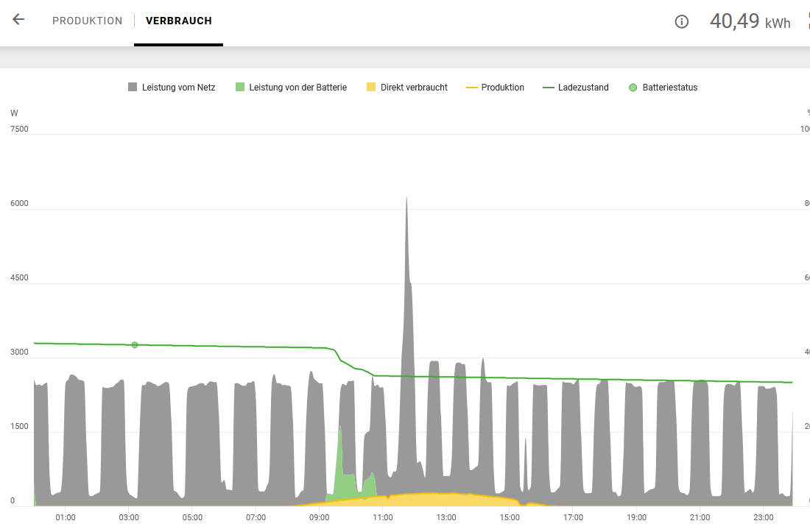The image size is (810, 532).
Task: Click the 03:00 time axis label
Action: point(129,517)
